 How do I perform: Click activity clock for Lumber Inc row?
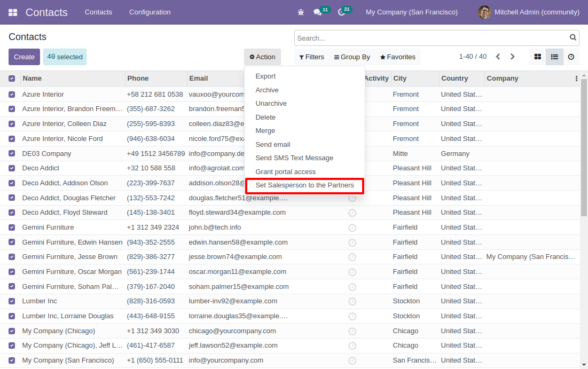(352, 301)
